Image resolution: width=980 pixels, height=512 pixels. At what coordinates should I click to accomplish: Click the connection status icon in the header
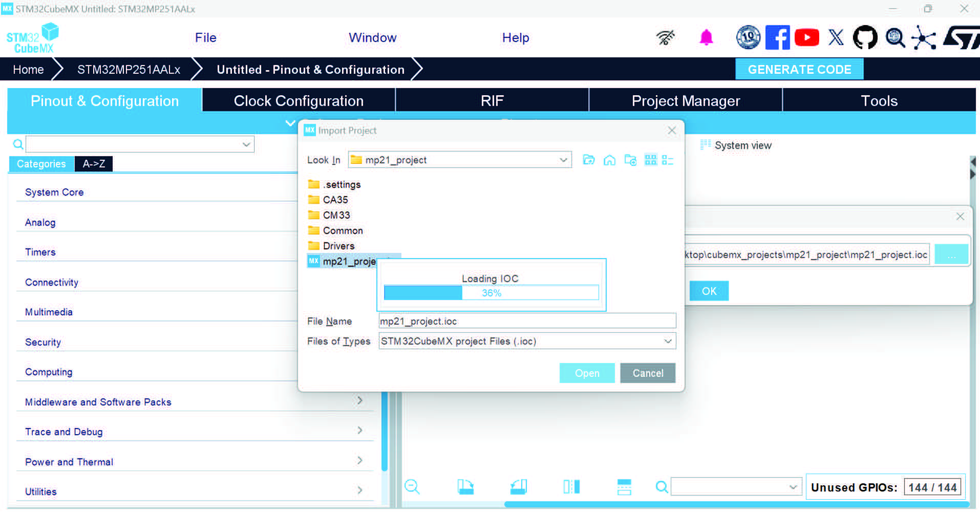665,37
